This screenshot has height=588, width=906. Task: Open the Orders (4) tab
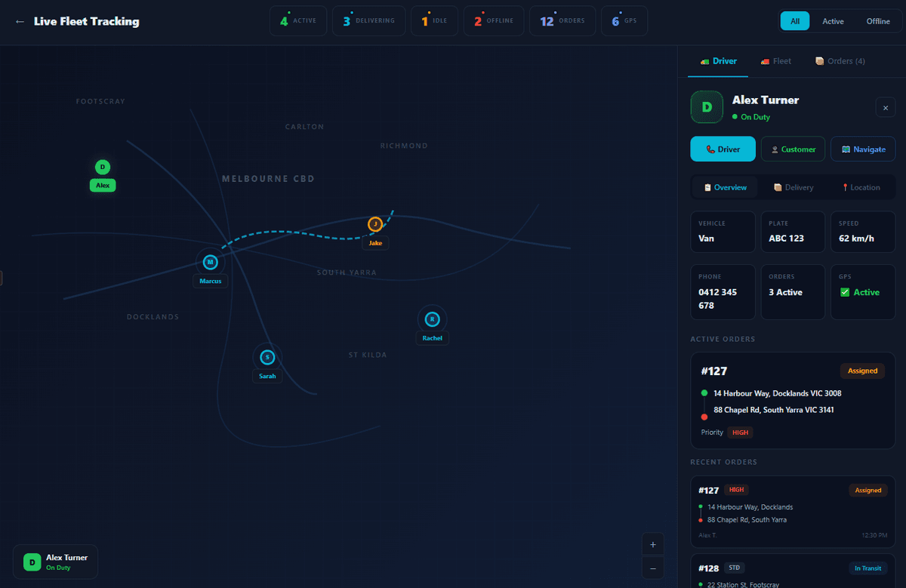tap(840, 61)
